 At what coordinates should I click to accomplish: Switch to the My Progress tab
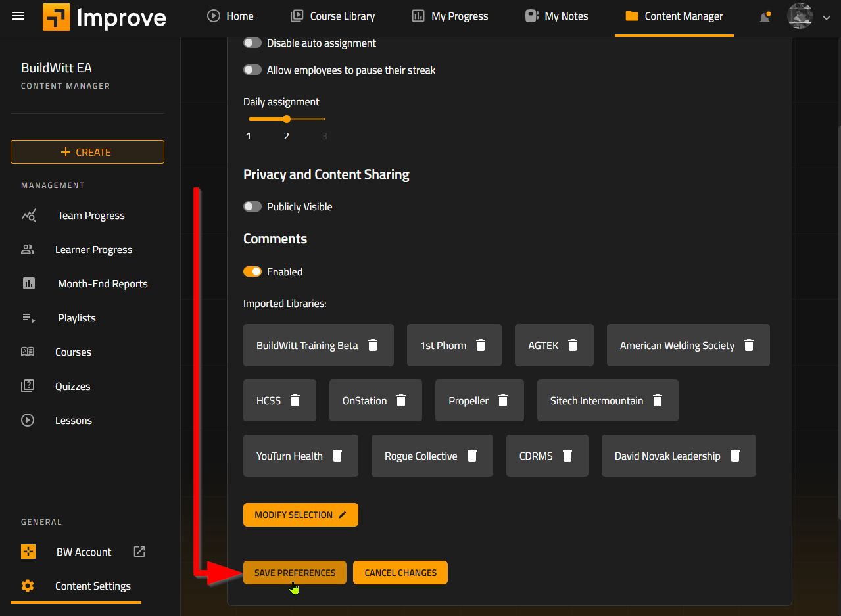pyautogui.click(x=450, y=16)
